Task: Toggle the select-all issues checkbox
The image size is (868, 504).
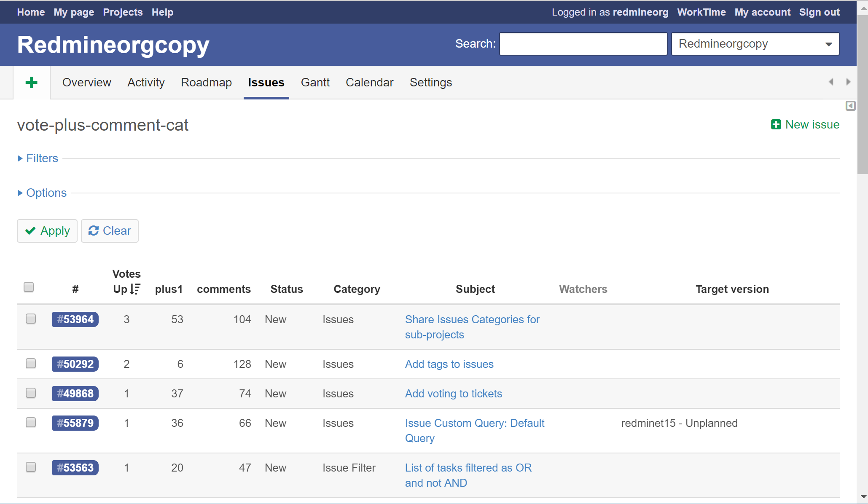Action: (29, 287)
